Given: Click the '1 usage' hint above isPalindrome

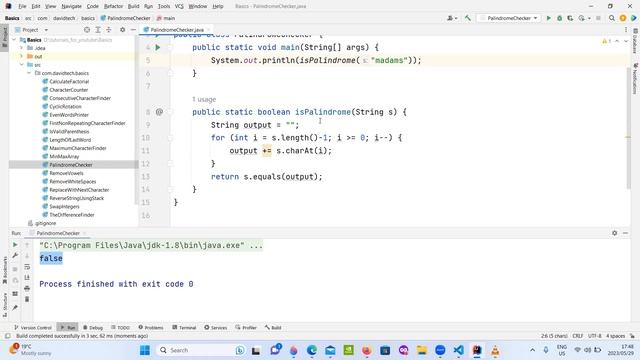Looking at the screenshot, I should [x=204, y=99].
